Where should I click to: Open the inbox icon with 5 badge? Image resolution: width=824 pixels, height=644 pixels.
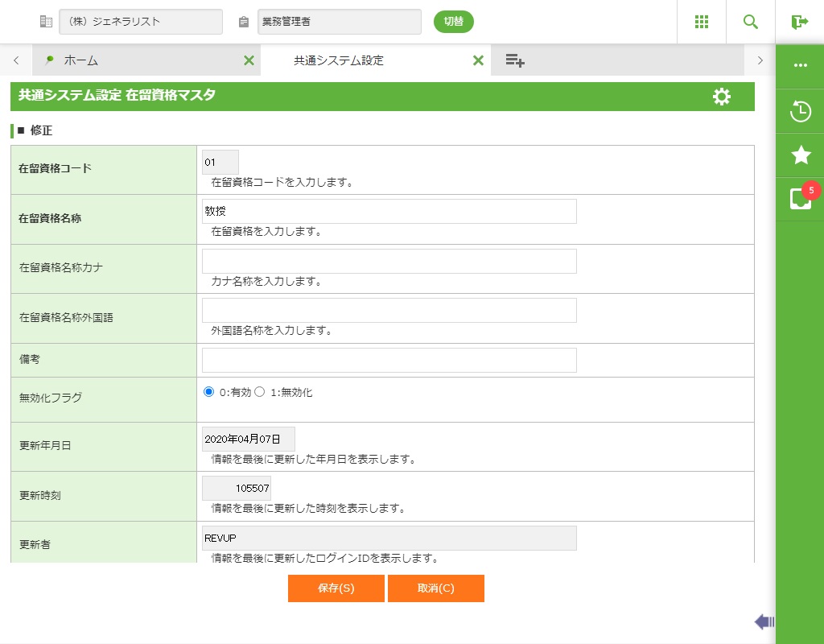800,198
